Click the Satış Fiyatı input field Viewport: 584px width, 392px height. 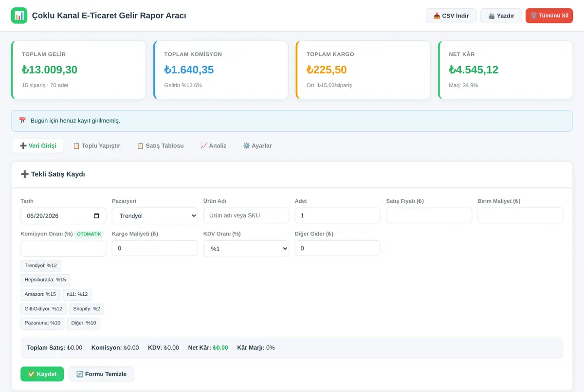(429, 215)
